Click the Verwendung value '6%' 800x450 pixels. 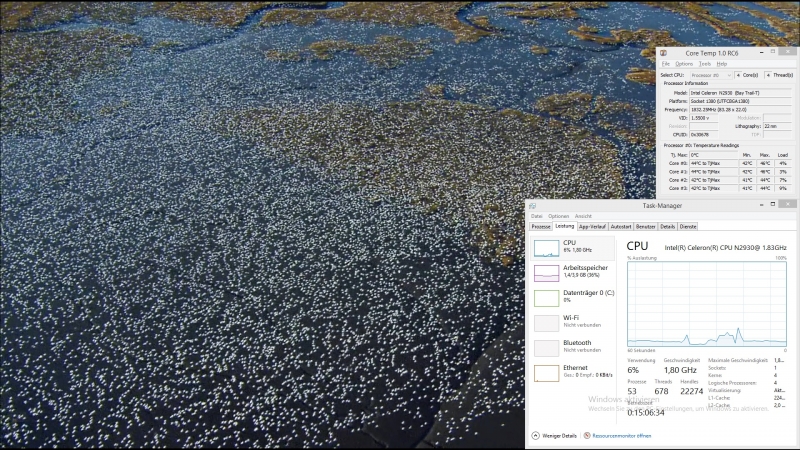tap(633, 370)
